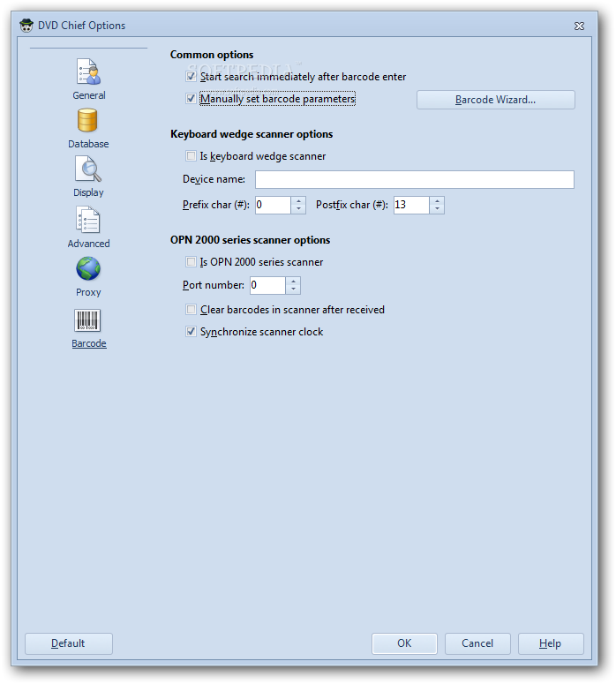Click the Port number field

point(267,285)
